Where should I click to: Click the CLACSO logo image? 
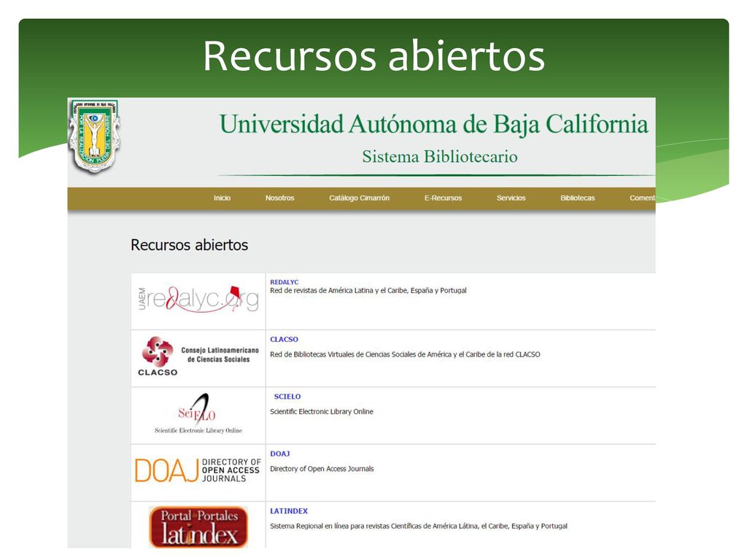click(x=198, y=357)
